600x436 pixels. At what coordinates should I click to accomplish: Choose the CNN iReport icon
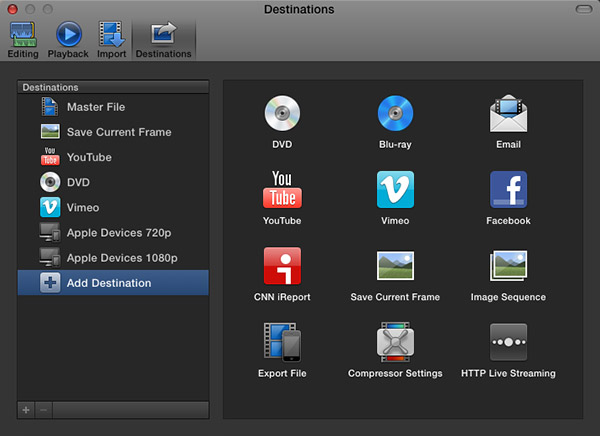pos(282,266)
